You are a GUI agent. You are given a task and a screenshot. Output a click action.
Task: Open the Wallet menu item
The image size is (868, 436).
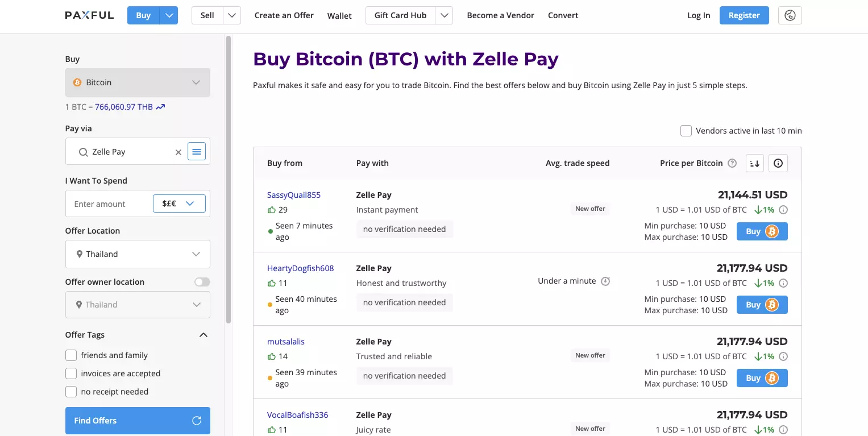coord(339,16)
